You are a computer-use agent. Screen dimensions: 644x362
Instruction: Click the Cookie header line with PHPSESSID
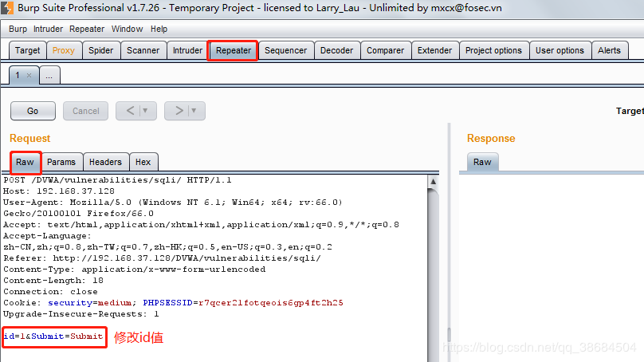173,303
